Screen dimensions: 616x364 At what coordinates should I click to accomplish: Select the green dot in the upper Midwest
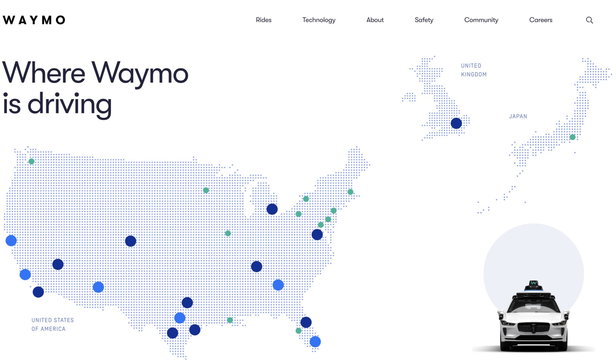click(x=206, y=190)
